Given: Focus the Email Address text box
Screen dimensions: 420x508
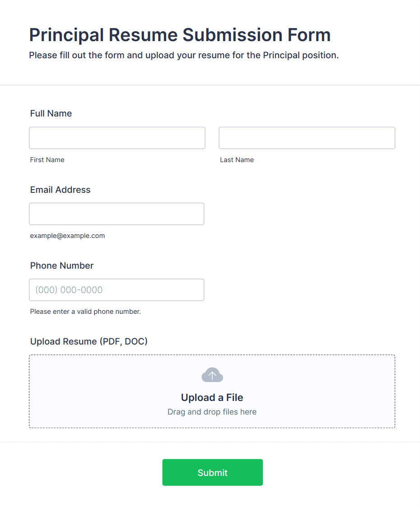Looking at the screenshot, I should point(117,214).
